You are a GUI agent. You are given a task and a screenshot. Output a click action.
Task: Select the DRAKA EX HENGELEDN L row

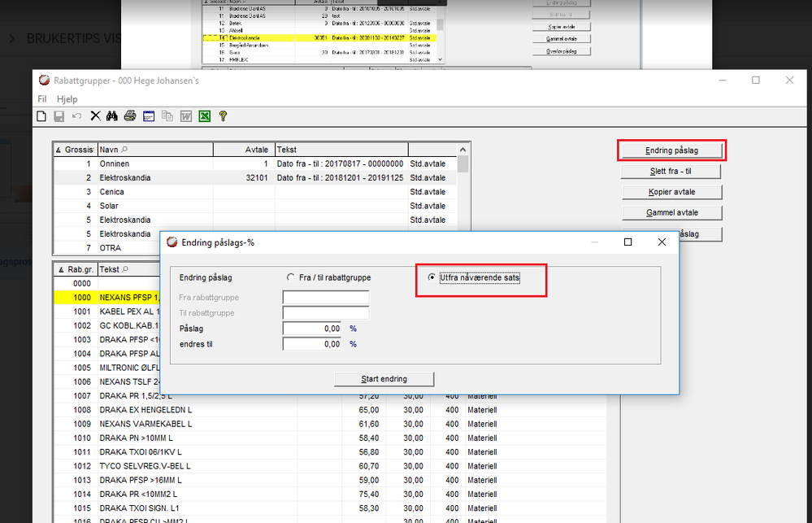tap(330, 410)
